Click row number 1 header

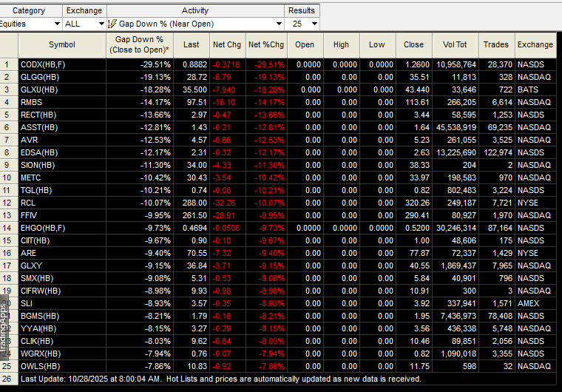coord(9,64)
